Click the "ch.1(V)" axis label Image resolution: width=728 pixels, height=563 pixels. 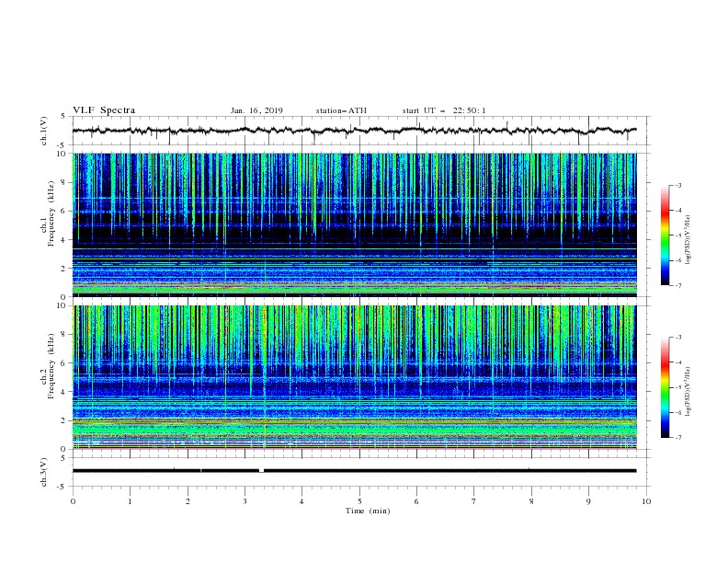pyautogui.click(x=44, y=131)
